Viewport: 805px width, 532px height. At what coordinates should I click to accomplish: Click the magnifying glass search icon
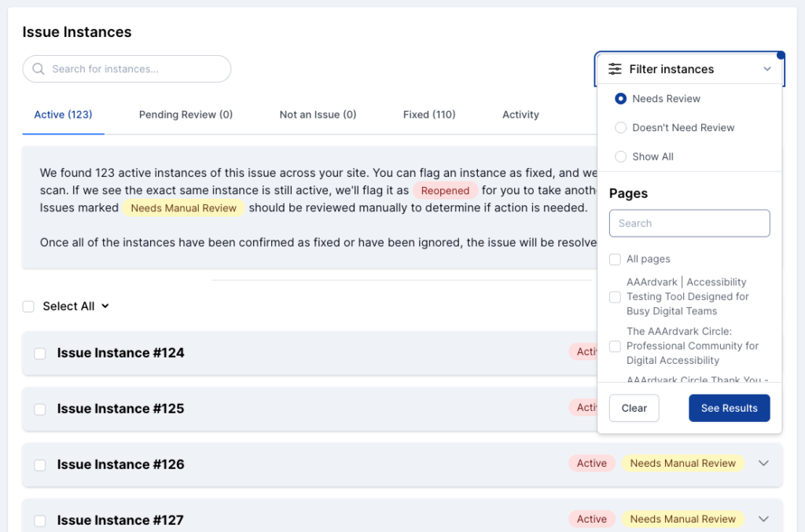click(x=38, y=69)
